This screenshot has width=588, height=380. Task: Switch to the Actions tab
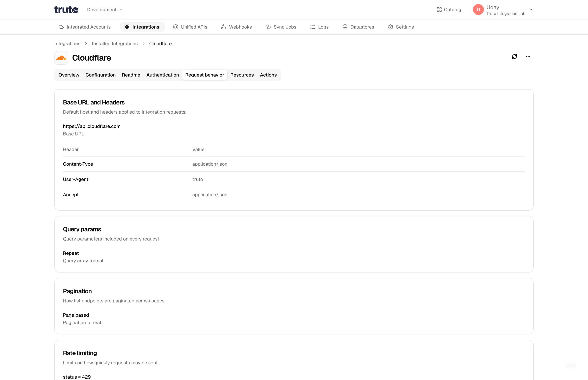[268, 75]
